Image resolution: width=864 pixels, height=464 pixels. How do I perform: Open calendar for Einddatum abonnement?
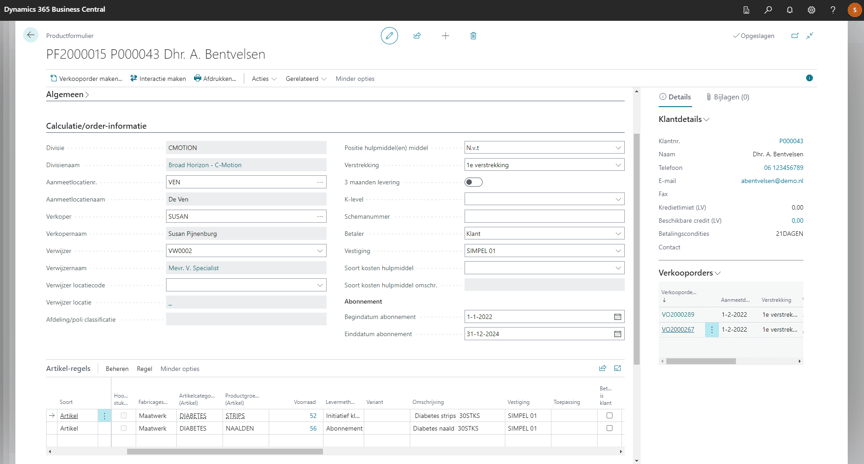coord(618,334)
